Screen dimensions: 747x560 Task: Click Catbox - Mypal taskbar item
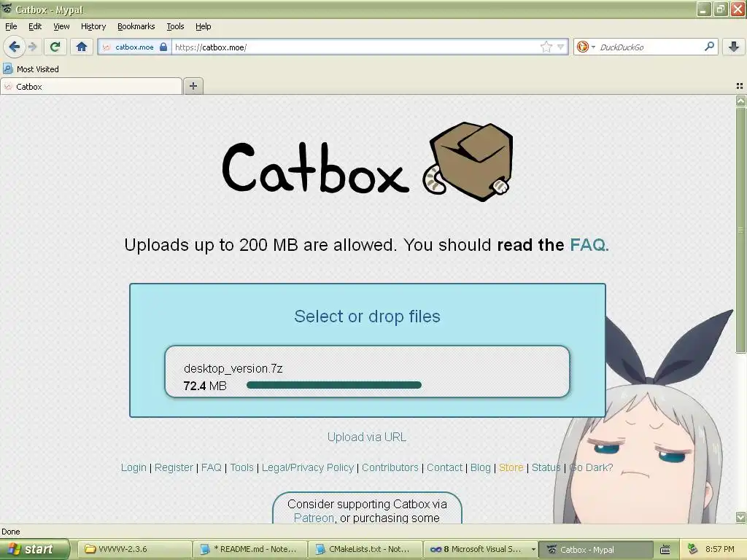pos(595,549)
